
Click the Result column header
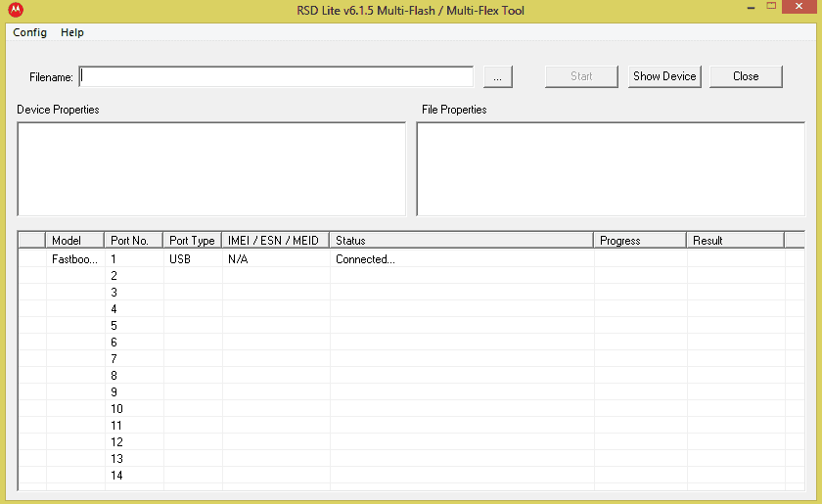point(736,240)
